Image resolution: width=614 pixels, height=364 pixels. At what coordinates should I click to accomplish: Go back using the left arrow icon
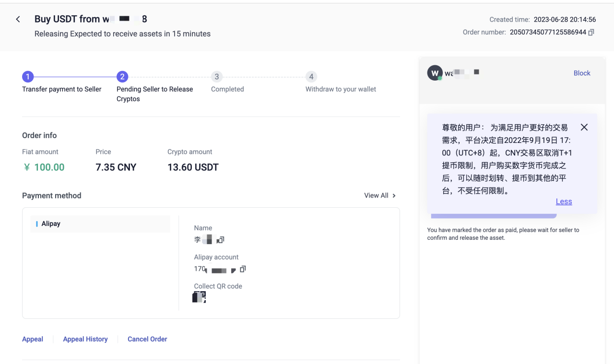pos(18,20)
